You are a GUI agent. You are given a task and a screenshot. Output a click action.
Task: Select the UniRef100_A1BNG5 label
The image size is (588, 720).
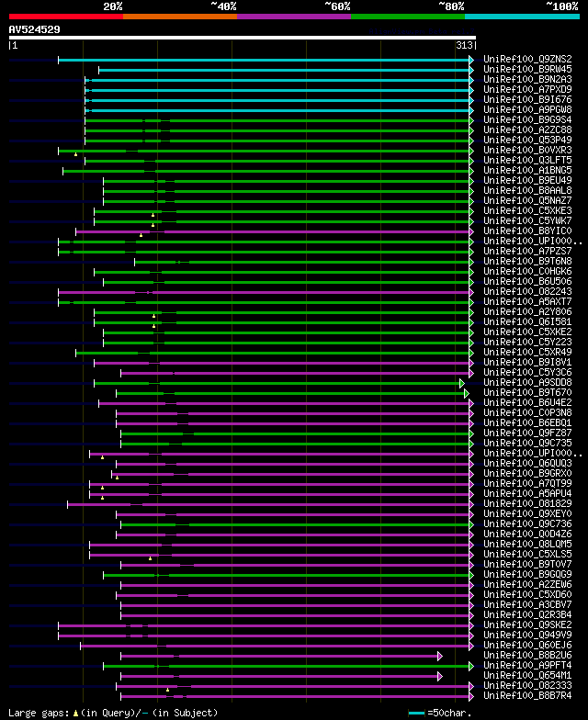[x=527, y=171]
